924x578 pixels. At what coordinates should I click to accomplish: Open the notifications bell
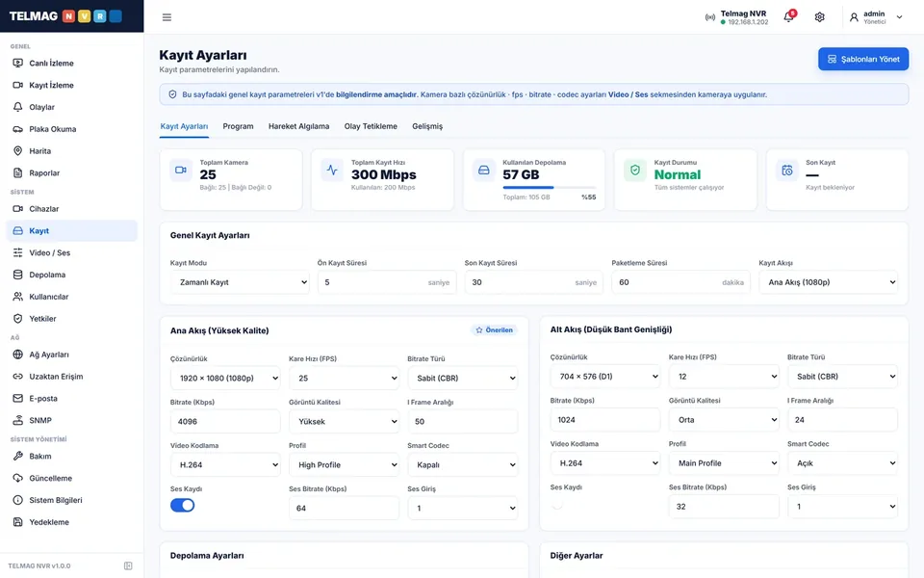[x=788, y=16]
